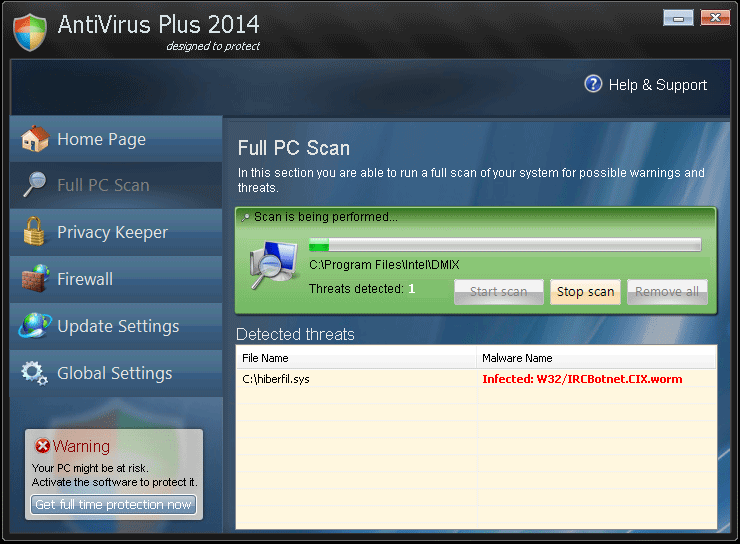Click the padlock Privacy Keeper icon

point(35,232)
